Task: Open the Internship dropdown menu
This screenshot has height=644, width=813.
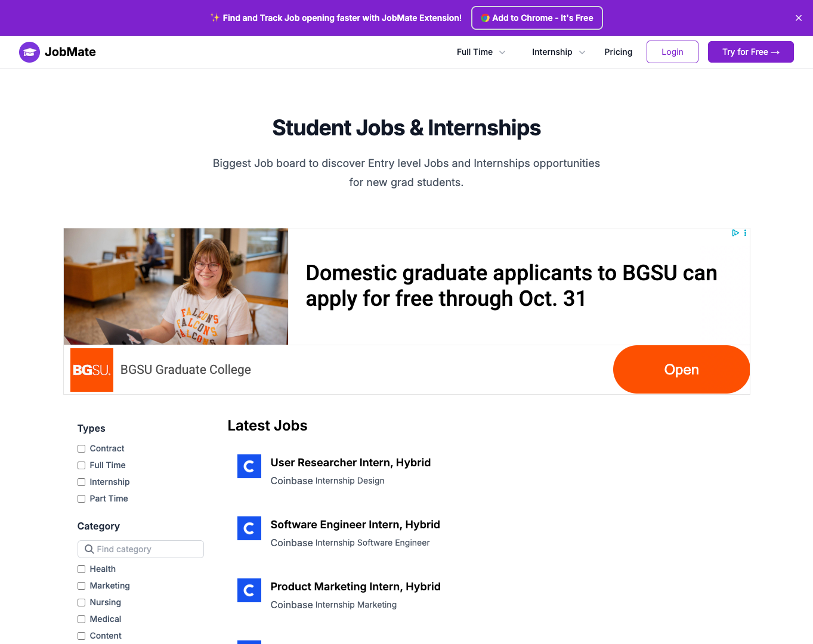Action: click(558, 52)
